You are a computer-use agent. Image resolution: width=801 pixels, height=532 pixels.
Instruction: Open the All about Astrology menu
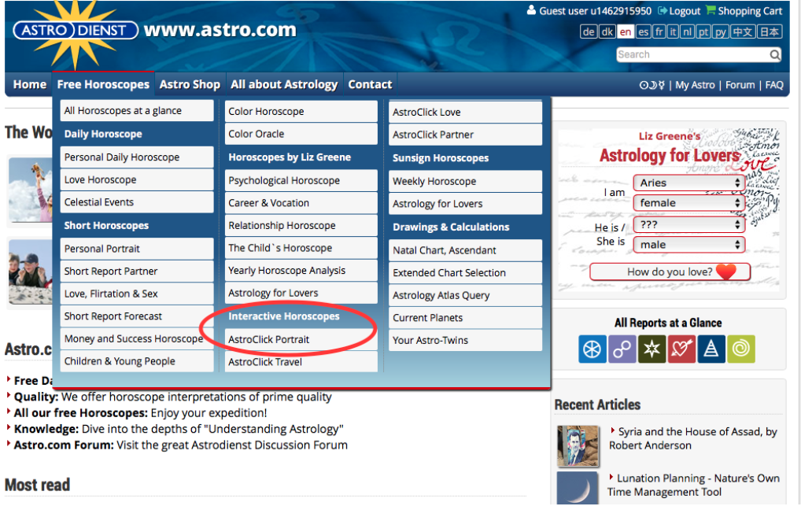click(284, 84)
